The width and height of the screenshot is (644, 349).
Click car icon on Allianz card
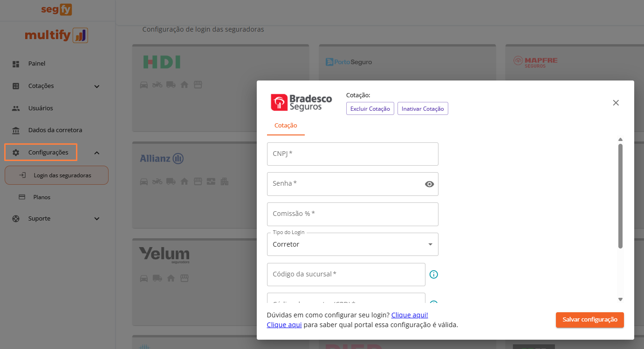[144, 181]
